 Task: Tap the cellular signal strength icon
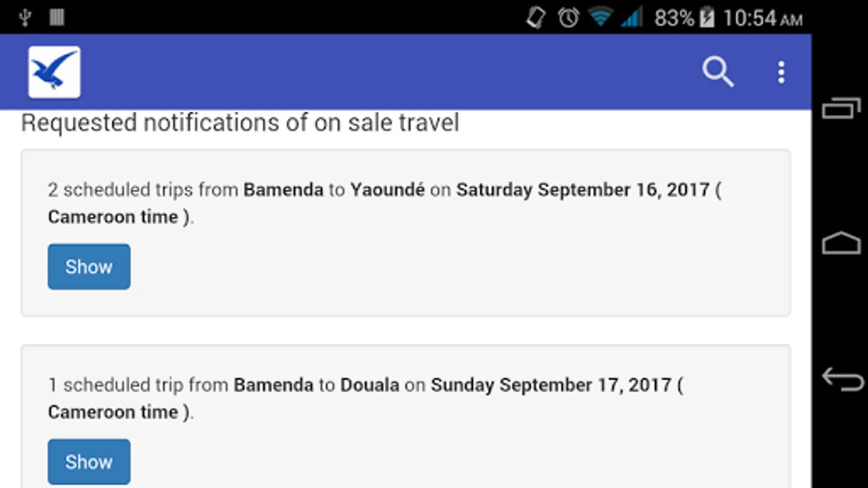[632, 17]
